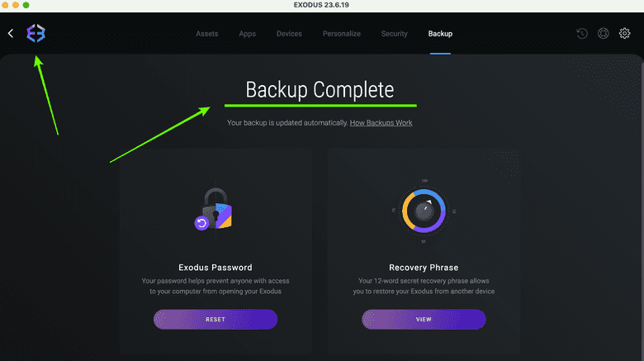The image size is (644, 361).
Task: Click the Recovery Phrase dial icon
Action: [x=424, y=211]
